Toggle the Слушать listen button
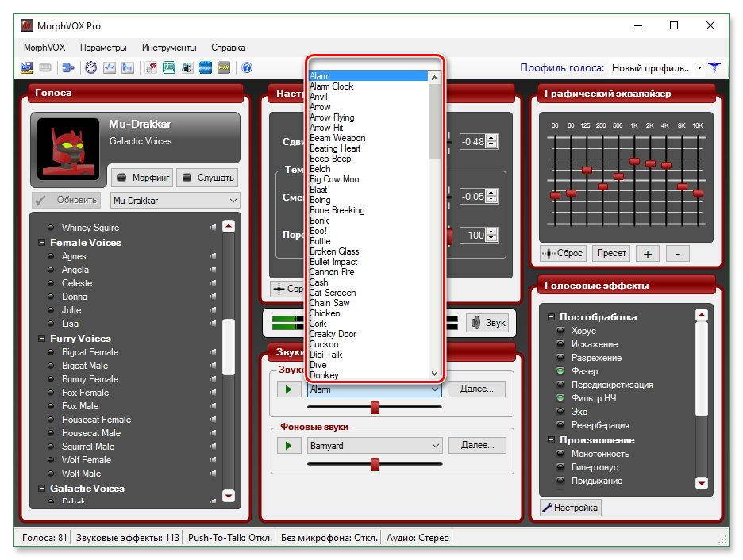The image size is (743, 560). [x=206, y=178]
